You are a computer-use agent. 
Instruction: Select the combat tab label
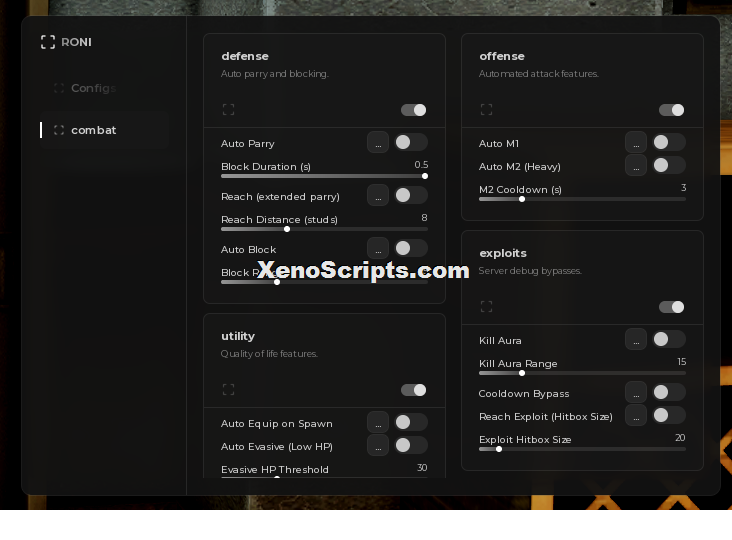93,130
